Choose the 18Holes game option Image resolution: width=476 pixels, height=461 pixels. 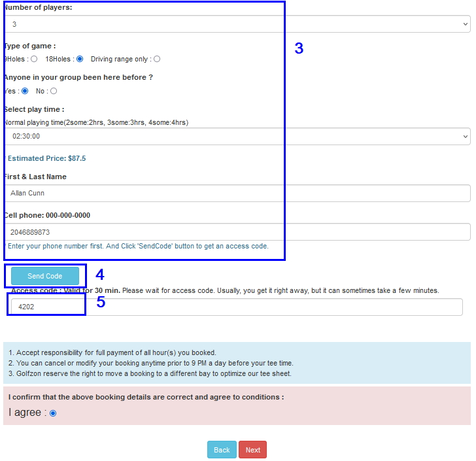point(80,59)
